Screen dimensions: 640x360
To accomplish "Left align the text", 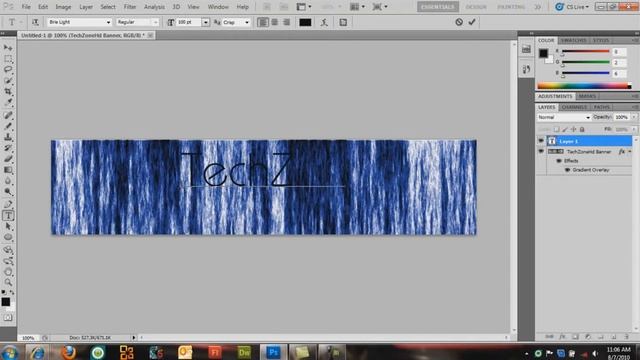I will point(263,22).
